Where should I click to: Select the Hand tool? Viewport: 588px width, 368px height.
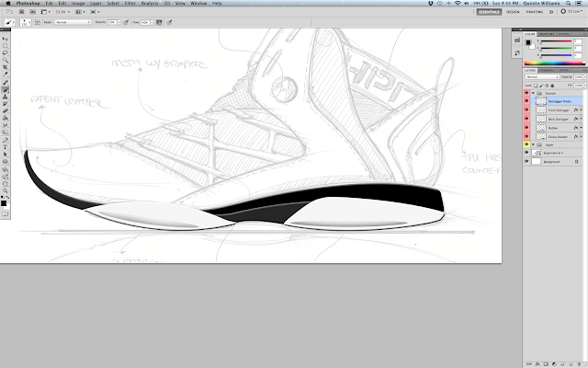6,183
